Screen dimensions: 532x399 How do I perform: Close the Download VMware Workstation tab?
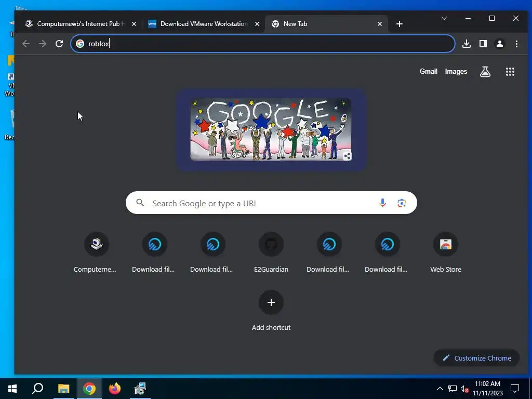pyautogui.click(x=257, y=24)
